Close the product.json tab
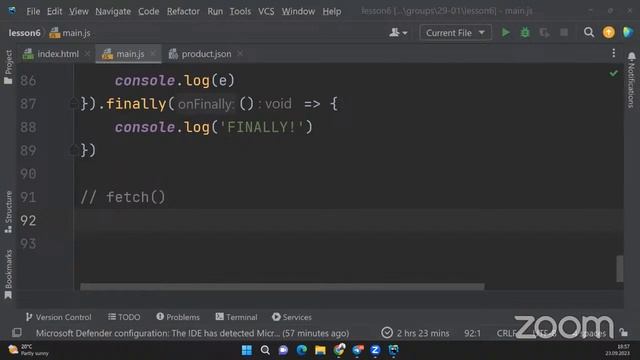 (x=240, y=53)
